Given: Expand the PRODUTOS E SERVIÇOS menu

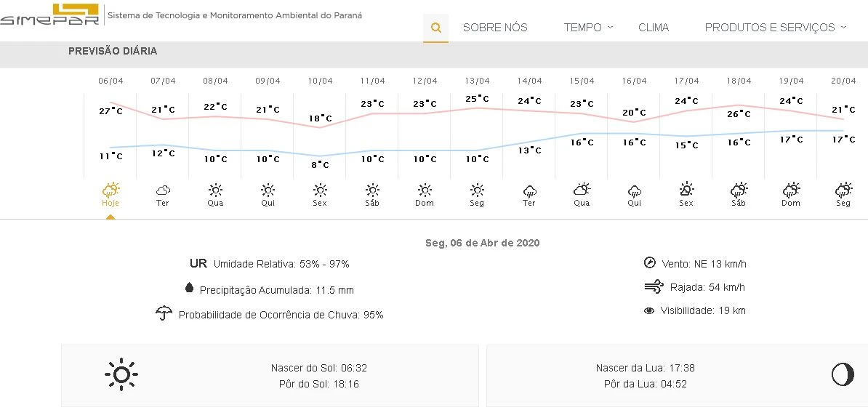Looking at the screenshot, I should [x=775, y=28].
